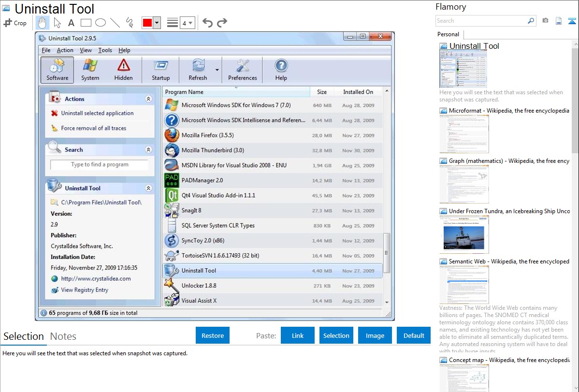Select SnagIt 8 in the program list
The width and height of the screenshot is (579, 392).
(273, 211)
